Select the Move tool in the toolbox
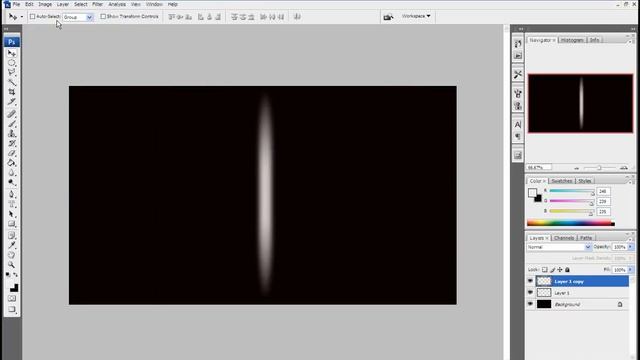Viewport: 640px width, 360px height. point(11,53)
